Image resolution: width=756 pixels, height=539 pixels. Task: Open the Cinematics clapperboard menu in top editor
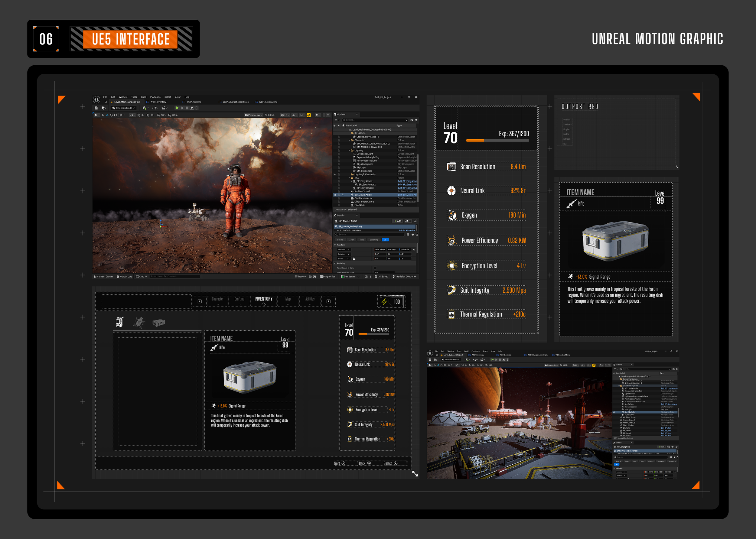pyautogui.click(x=164, y=108)
